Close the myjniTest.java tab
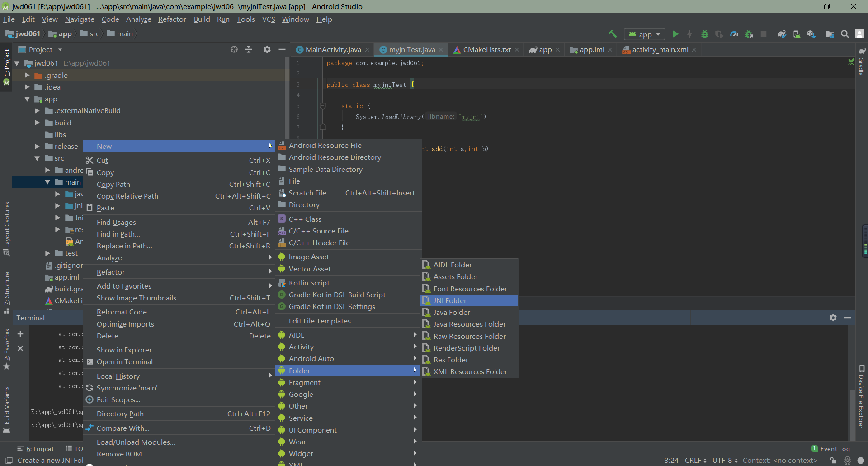 pyautogui.click(x=441, y=50)
